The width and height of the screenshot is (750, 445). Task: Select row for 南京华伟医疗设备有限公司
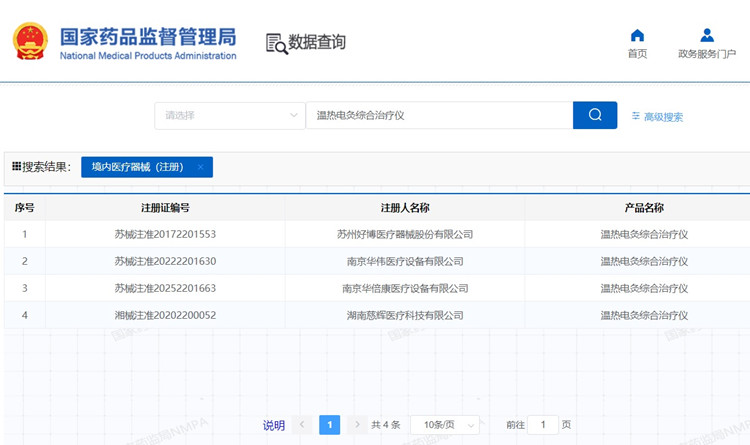[x=404, y=261]
